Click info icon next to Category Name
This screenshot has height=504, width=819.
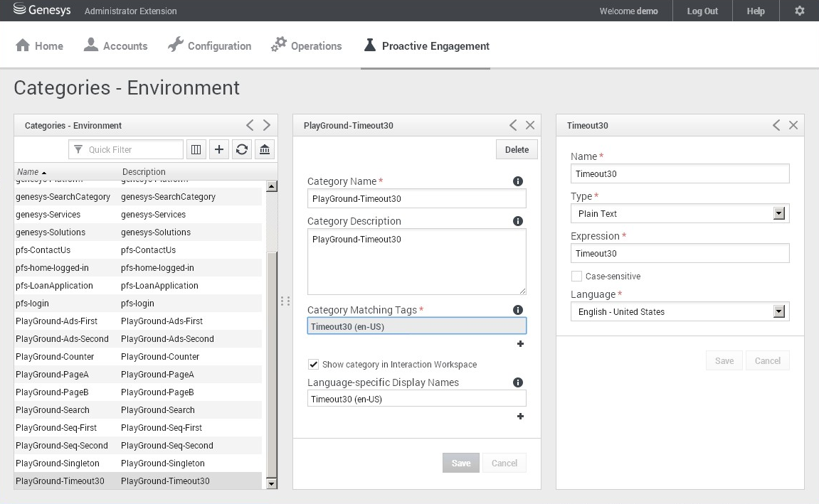(518, 181)
